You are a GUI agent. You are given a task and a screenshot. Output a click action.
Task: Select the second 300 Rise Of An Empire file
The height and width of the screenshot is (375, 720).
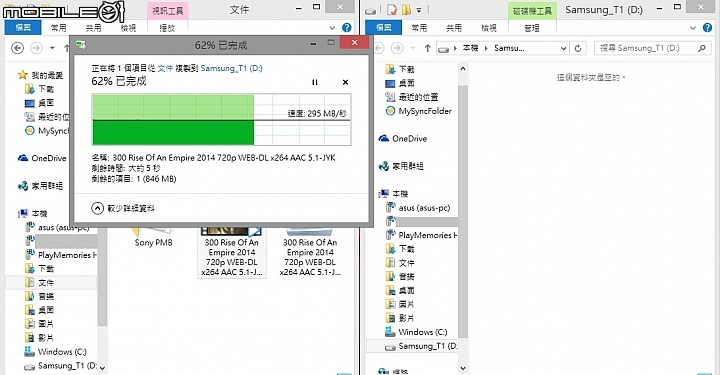[x=310, y=252]
